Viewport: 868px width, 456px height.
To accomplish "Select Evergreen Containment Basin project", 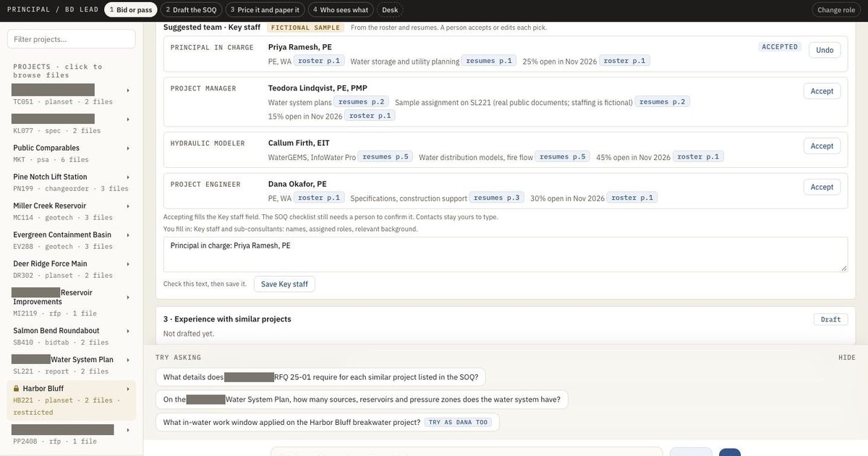I will coord(71,240).
